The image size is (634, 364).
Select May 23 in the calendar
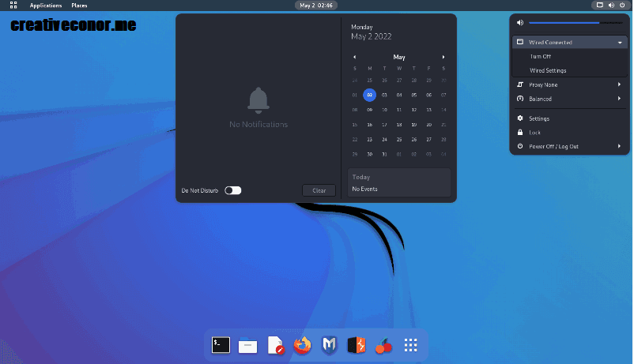[x=369, y=140]
